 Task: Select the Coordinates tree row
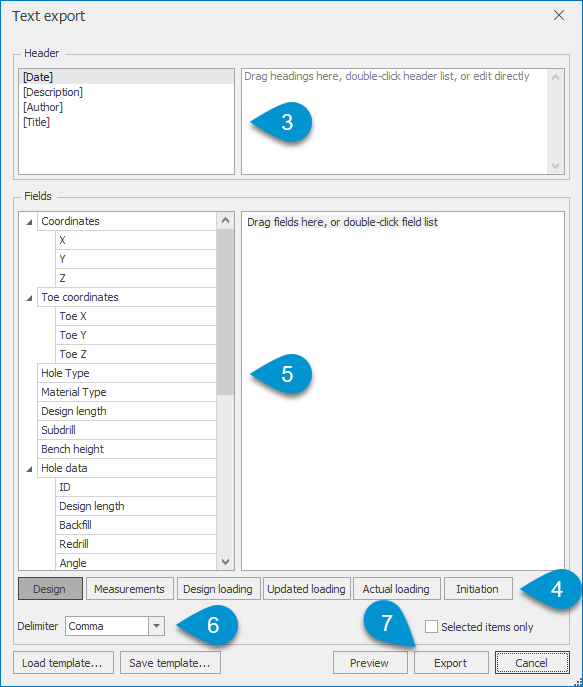(127, 221)
